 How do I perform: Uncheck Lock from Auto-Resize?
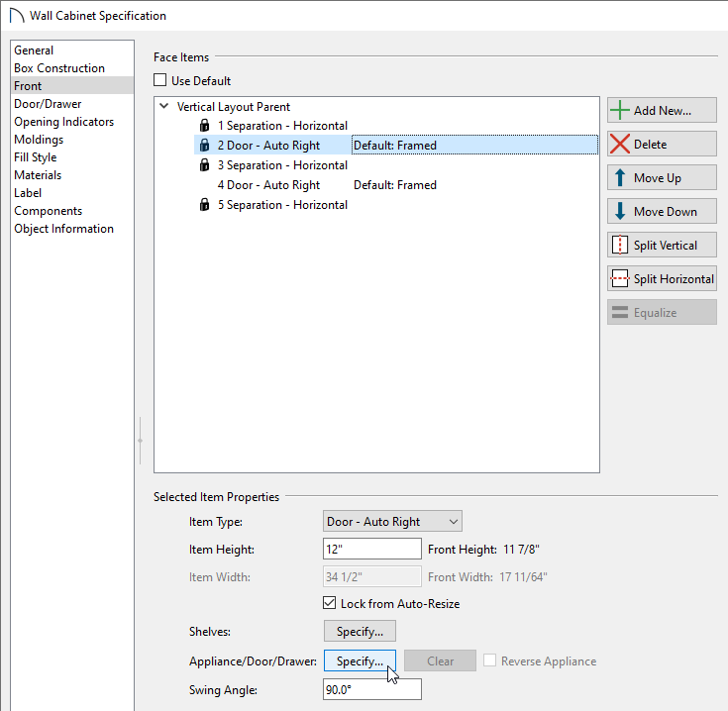(x=329, y=603)
